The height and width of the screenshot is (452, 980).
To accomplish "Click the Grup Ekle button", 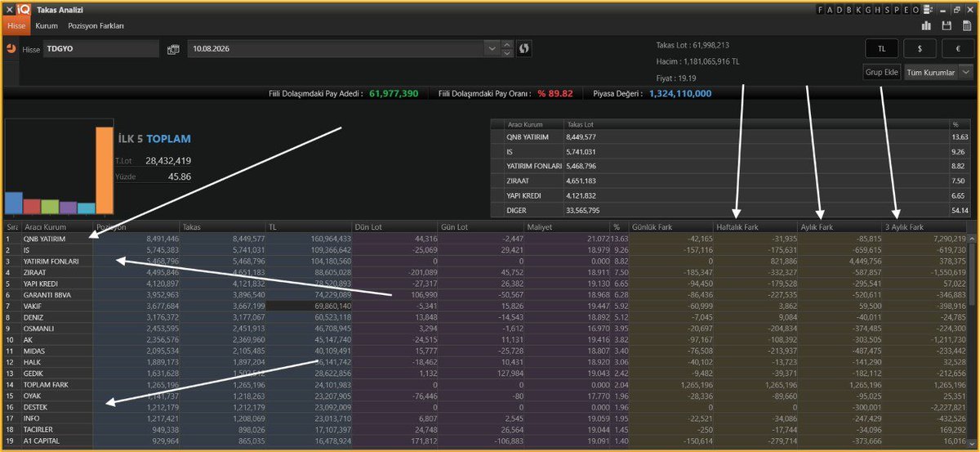I will tap(882, 73).
